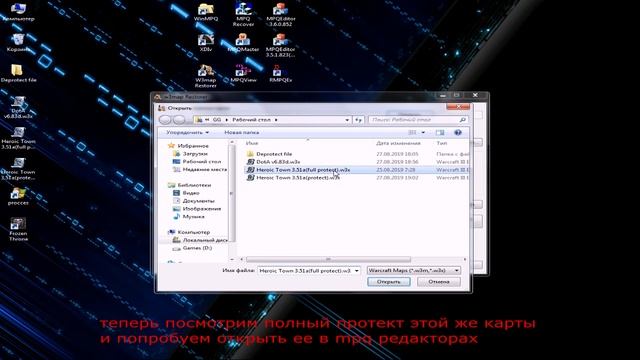The height and width of the screenshot is (360, 640).
Task: Open the Warcraft Maps file type dropdown
Action: coord(414,271)
